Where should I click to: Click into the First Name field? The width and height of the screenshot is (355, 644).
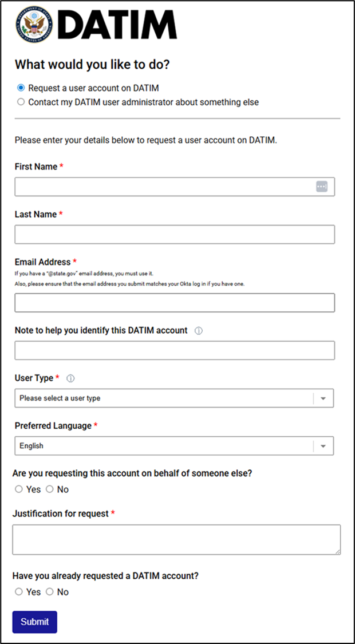pos(163,187)
